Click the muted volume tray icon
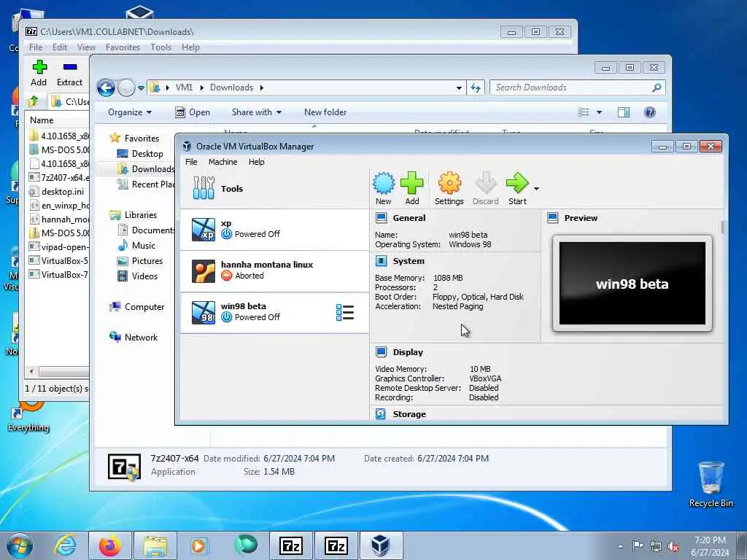Image resolution: width=747 pixels, height=560 pixels. click(x=673, y=546)
